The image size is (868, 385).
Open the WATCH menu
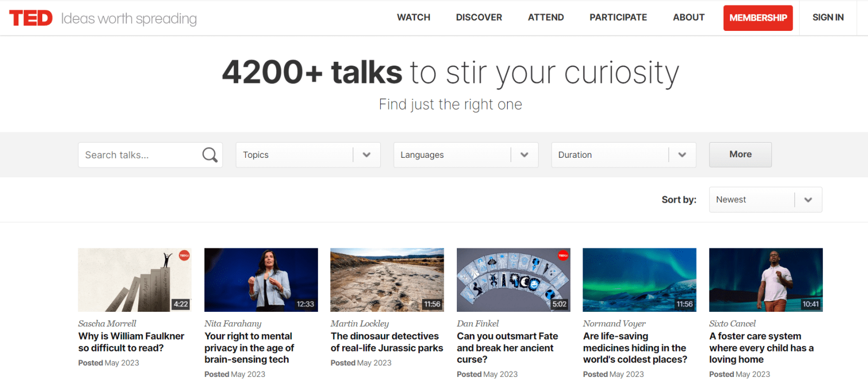(413, 17)
